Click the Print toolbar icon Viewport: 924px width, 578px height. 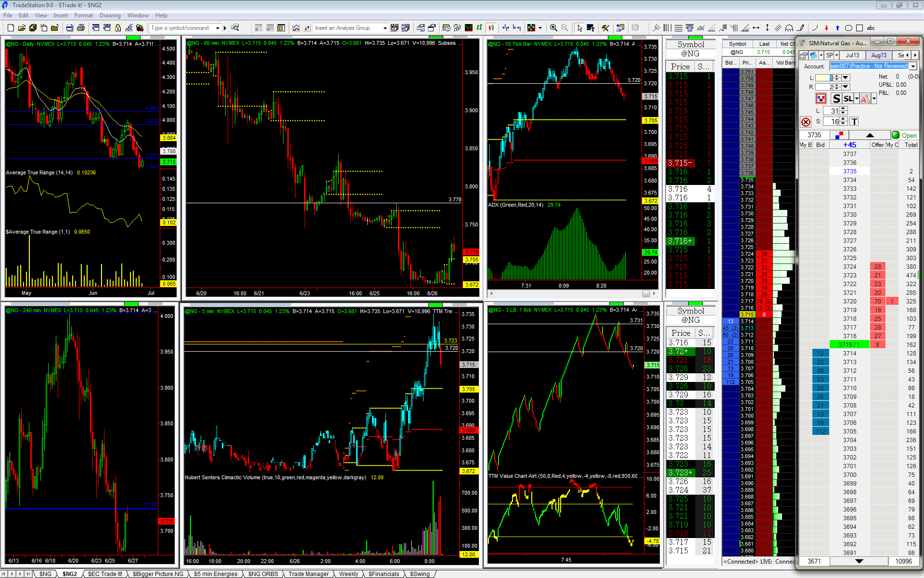81,28
